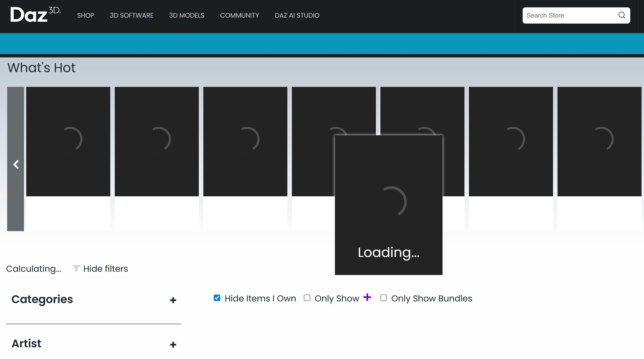Check Only Show Bundles
This screenshot has height=359, width=644.
click(383, 298)
